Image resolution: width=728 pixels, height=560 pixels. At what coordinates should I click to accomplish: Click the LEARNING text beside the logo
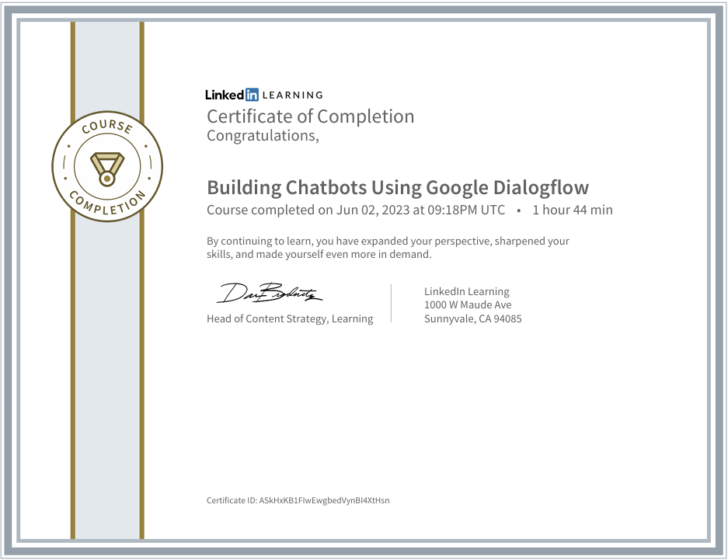[292, 95]
